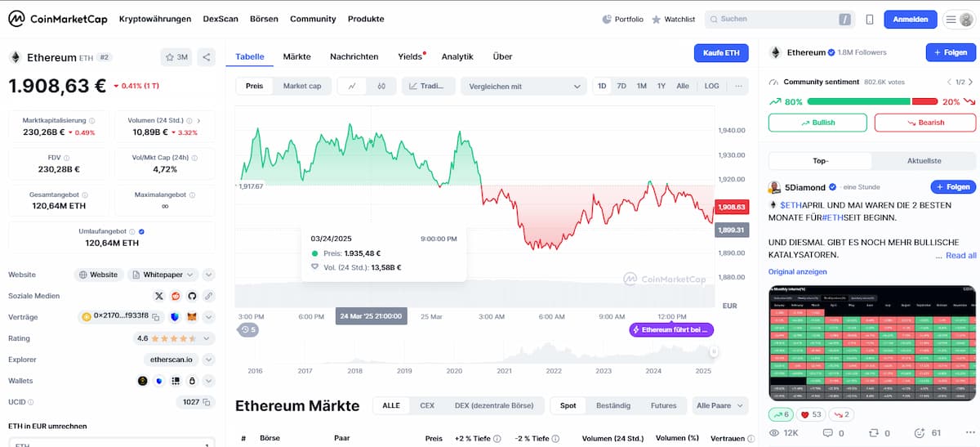Expand Volumen (24 Std.) detail arrow

pyautogui.click(x=198, y=121)
